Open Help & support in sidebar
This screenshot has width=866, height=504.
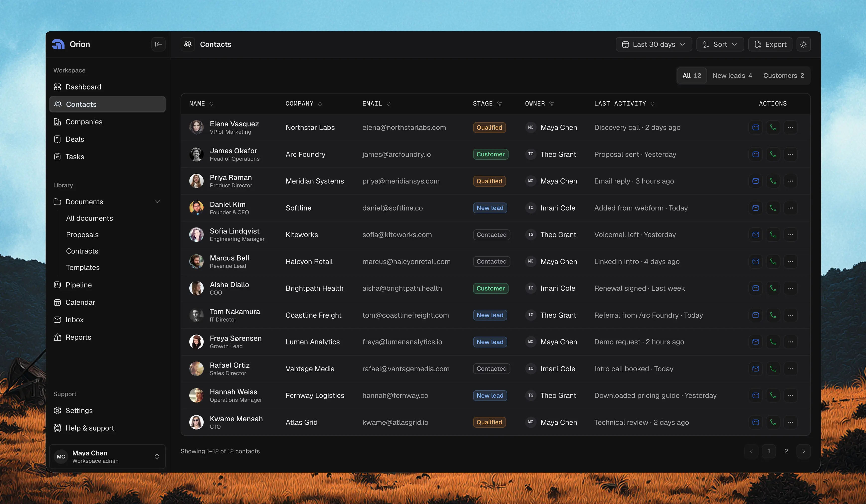click(107, 428)
